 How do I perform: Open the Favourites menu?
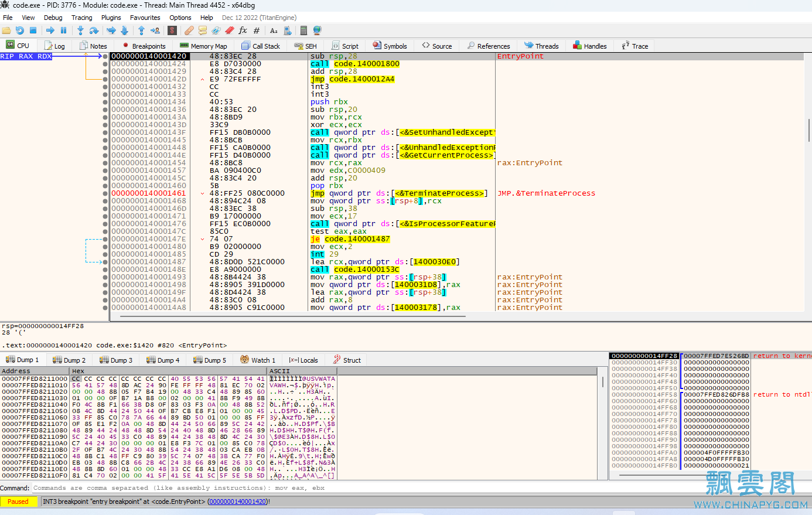tap(145, 18)
